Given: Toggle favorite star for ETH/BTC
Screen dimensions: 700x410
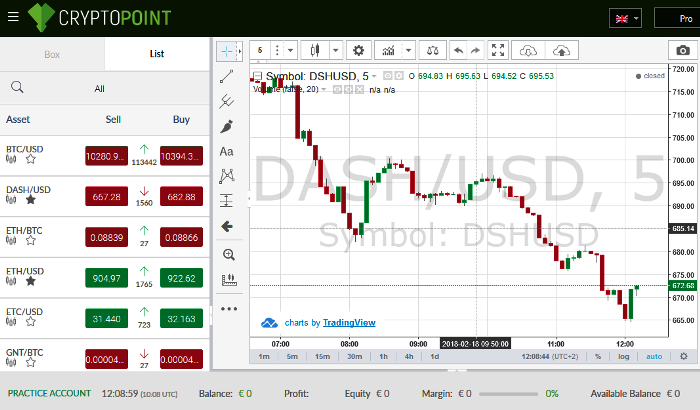Looking at the screenshot, I should pos(30,240).
